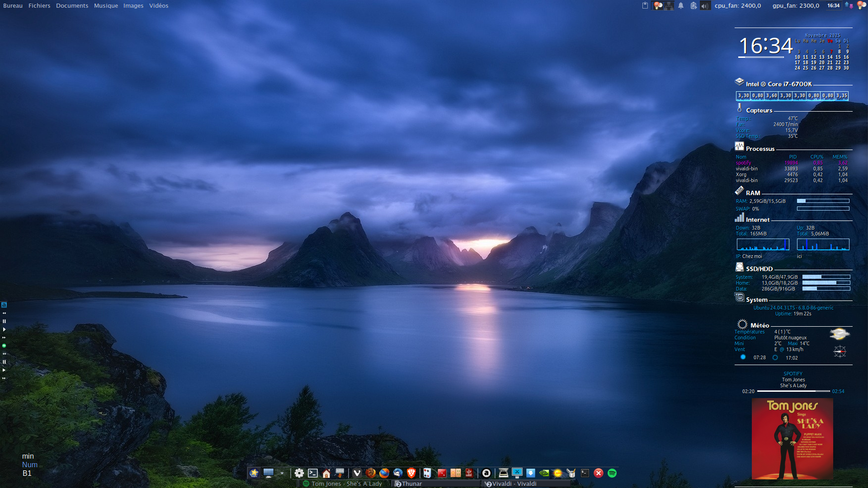Open the Vivaldi browser launcher icon
Image resolution: width=868 pixels, height=488 pixels.
(357, 473)
